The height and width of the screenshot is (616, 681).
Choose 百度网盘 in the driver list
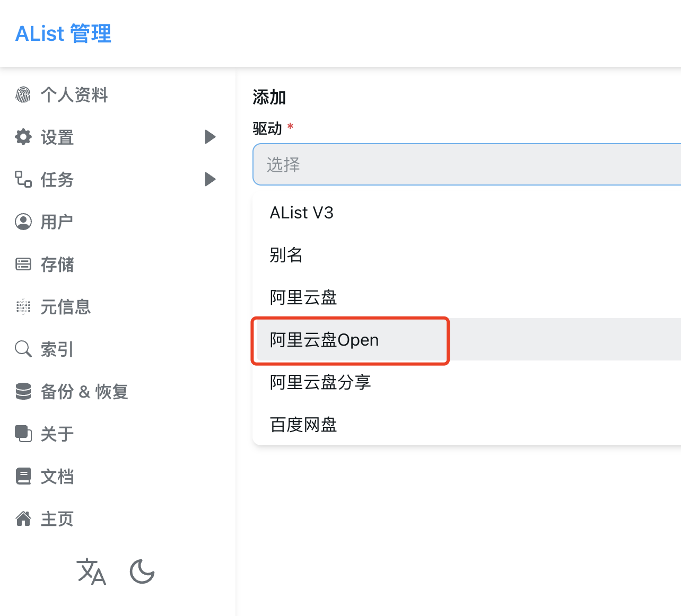coord(303,425)
